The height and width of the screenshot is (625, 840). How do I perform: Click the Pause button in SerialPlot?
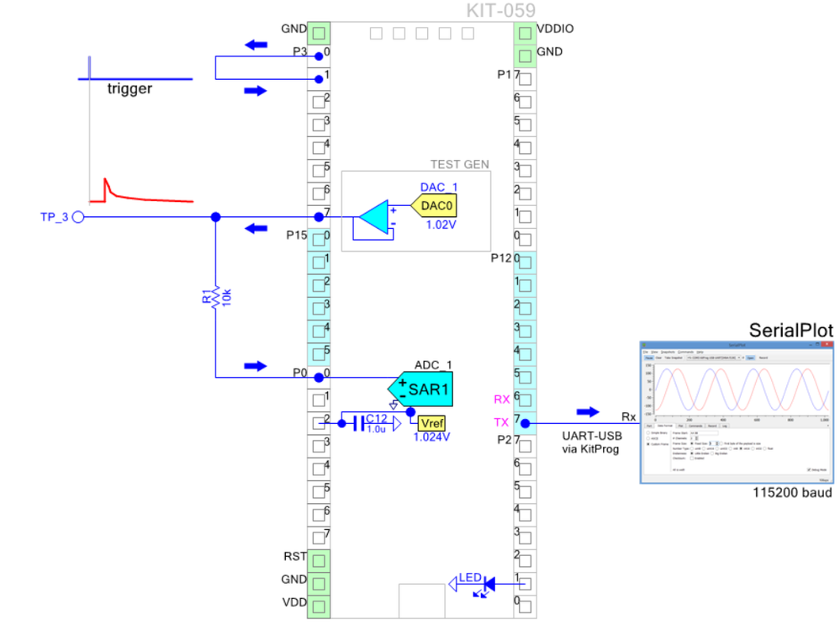click(x=647, y=358)
